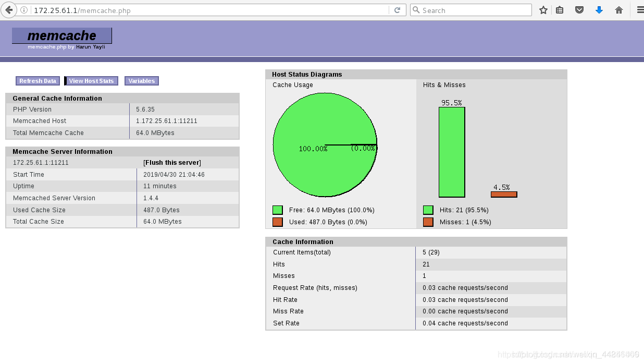
Task: Select server version value 1.4.4
Action: point(151,198)
